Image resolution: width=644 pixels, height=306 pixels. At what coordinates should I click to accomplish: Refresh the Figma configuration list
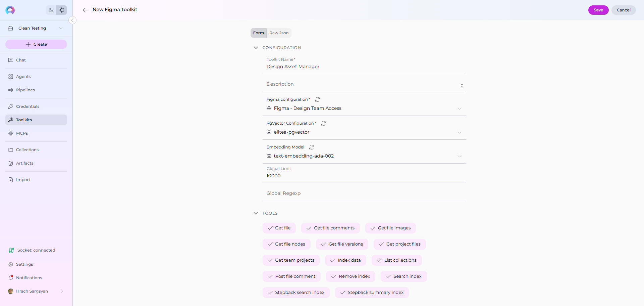(x=318, y=99)
